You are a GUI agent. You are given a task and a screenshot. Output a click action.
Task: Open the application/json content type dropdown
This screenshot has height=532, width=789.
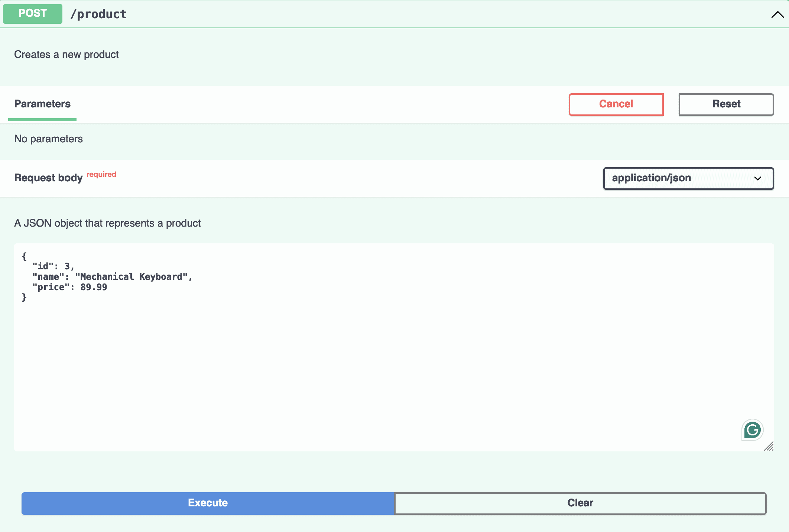pyautogui.click(x=688, y=178)
